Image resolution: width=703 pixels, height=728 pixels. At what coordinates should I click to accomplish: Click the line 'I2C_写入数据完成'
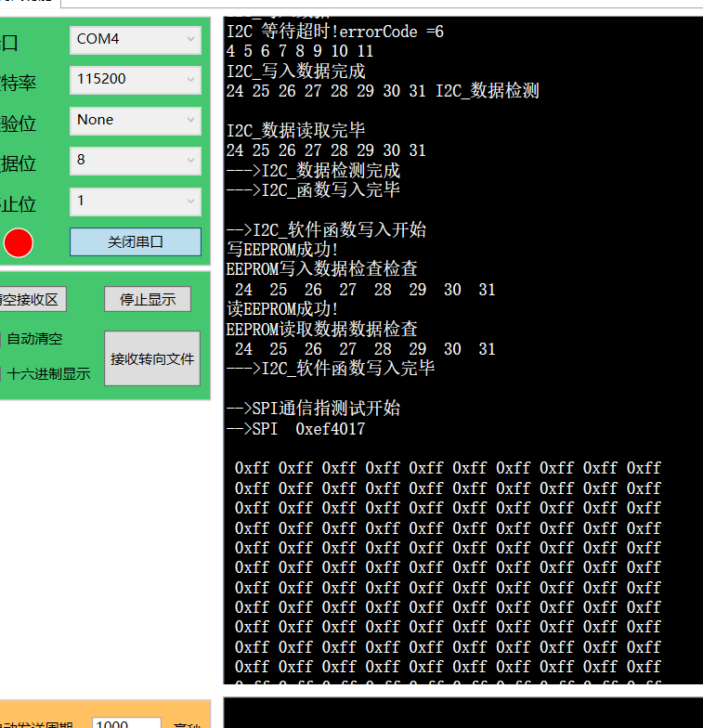pyautogui.click(x=295, y=71)
